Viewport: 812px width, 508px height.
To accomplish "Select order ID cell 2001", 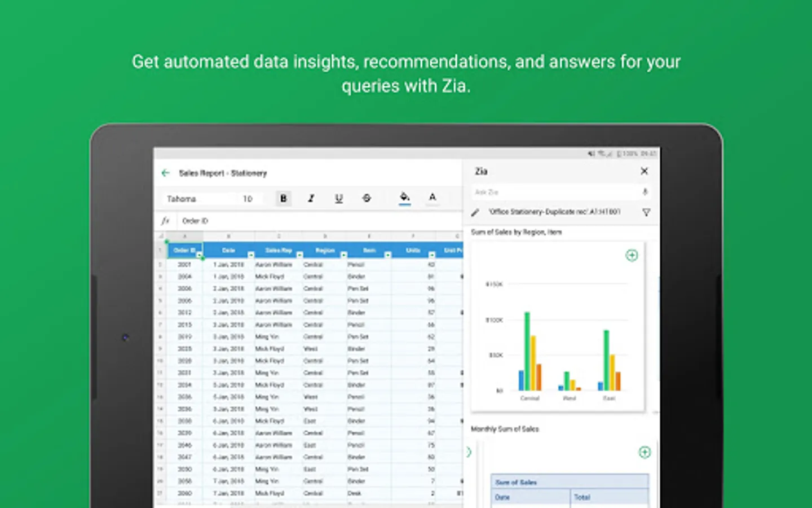I will (184, 264).
